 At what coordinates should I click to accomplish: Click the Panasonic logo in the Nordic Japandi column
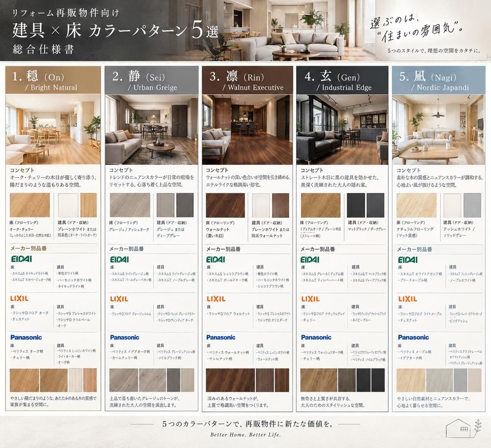pyautogui.click(x=413, y=337)
